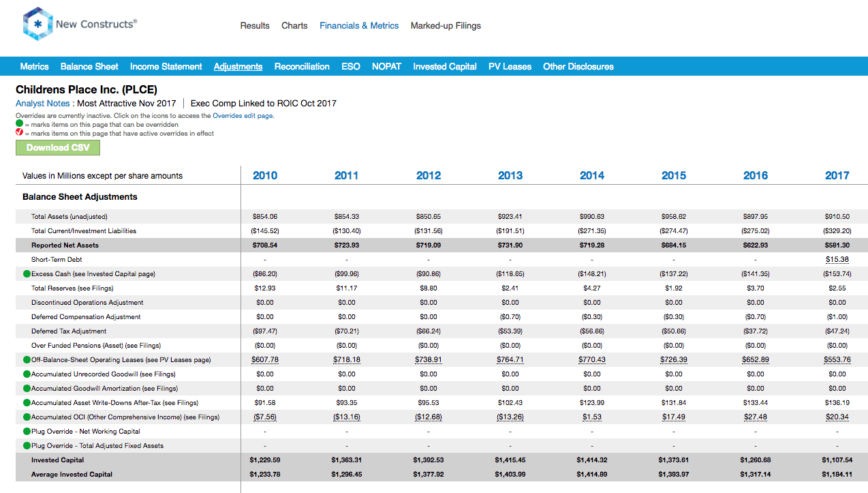Click 2014 Operating Leases value $770.43
This screenshot has width=868, height=493.
[x=592, y=360]
